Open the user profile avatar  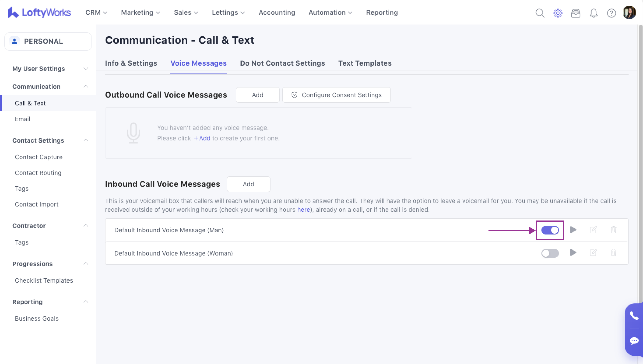coord(629,12)
